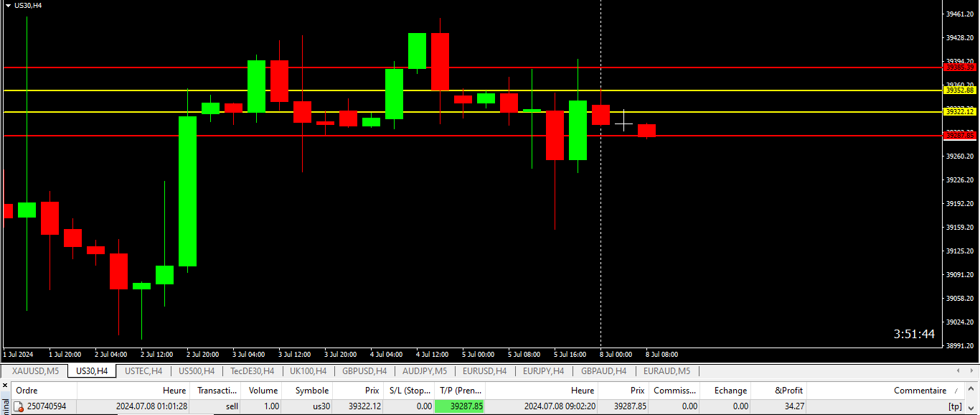Open the TecDE30,H4 chart tab

pos(252,371)
